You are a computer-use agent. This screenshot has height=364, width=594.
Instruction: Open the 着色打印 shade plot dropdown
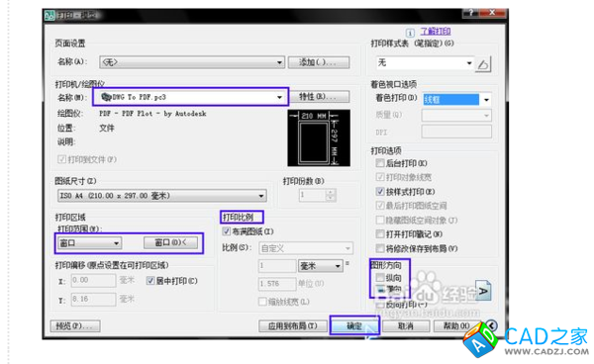[x=457, y=100]
